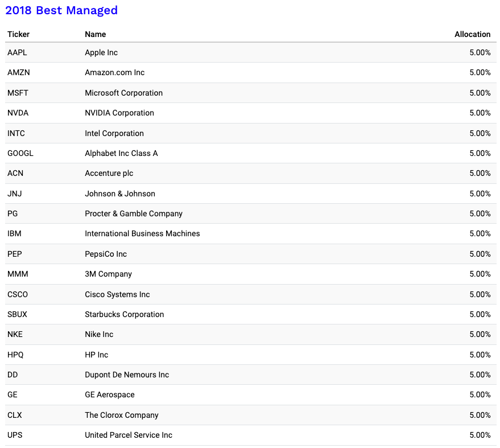The width and height of the screenshot is (500, 448).
Task: Click the 5.00% allocation for Cisco Systems Inc
Action: 480,294
